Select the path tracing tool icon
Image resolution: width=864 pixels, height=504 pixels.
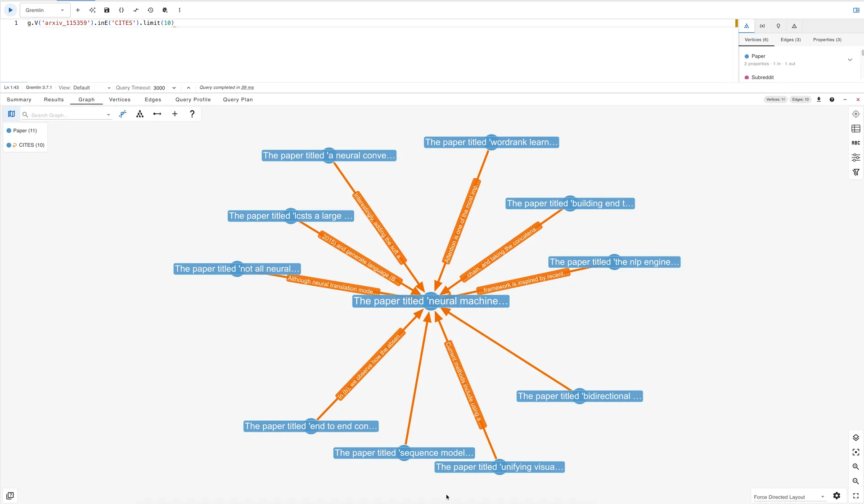coord(123,114)
